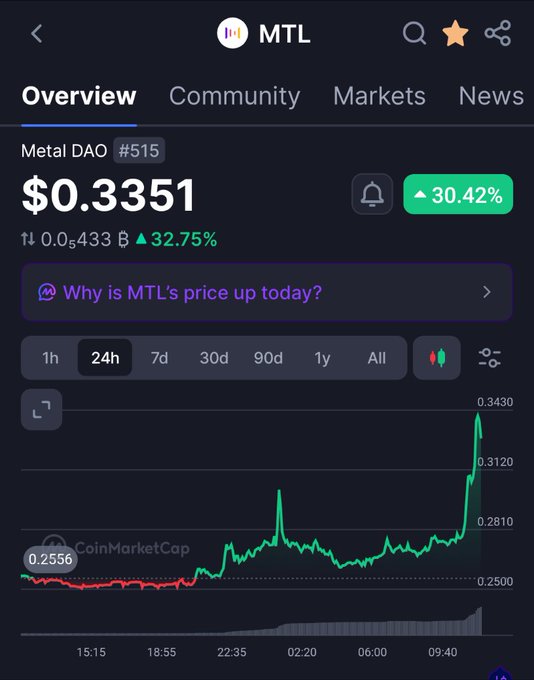Tap the 15:15 time axis label
This screenshot has width=534, height=680.
tap(91, 652)
